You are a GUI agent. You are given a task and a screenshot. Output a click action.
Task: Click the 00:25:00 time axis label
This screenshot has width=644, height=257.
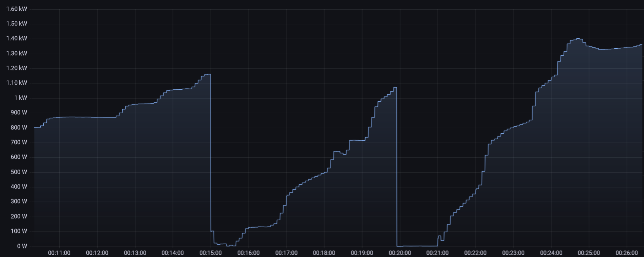click(x=589, y=253)
